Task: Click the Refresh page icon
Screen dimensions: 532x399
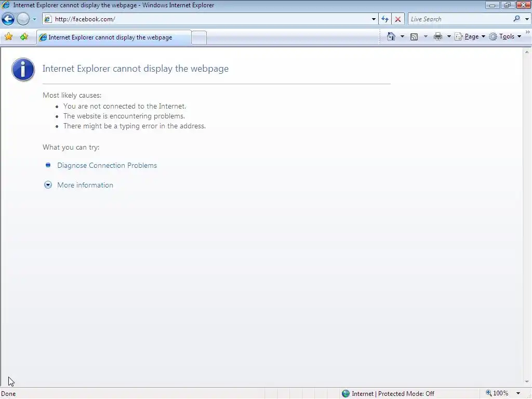Action: tap(385, 19)
